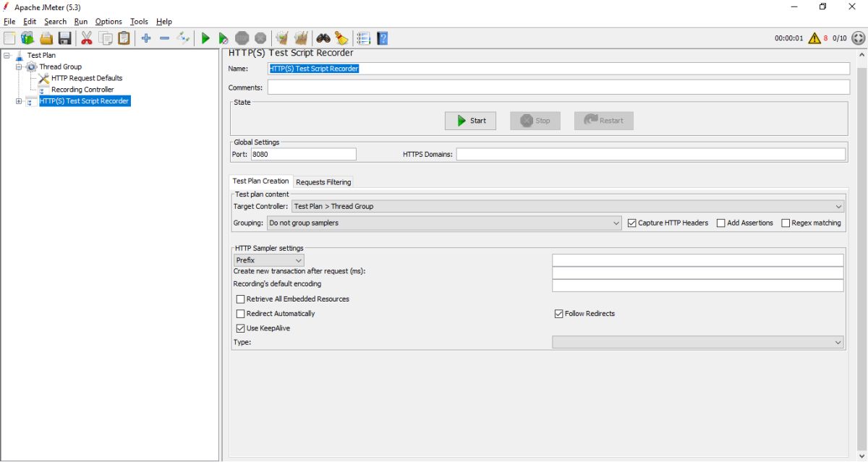This screenshot has width=868, height=462.
Task: Paste from clipboard toolbar icon
Action: pos(124,38)
